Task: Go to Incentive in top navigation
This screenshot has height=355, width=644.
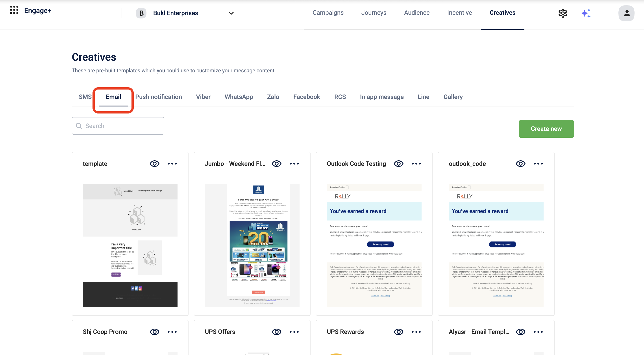Action: tap(459, 13)
